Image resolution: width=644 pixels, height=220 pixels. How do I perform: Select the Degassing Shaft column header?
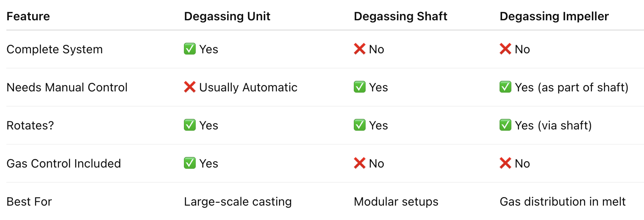(401, 16)
